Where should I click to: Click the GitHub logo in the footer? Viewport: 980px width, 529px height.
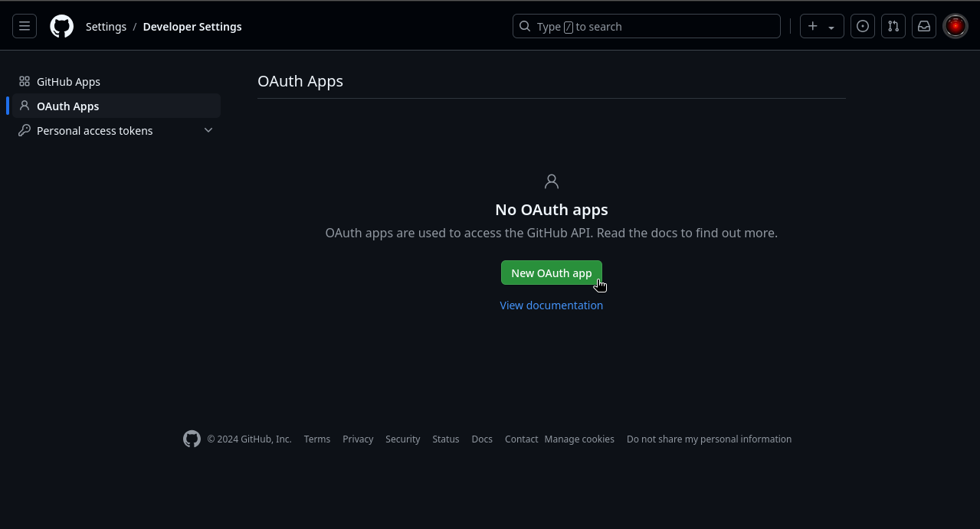pos(192,439)
